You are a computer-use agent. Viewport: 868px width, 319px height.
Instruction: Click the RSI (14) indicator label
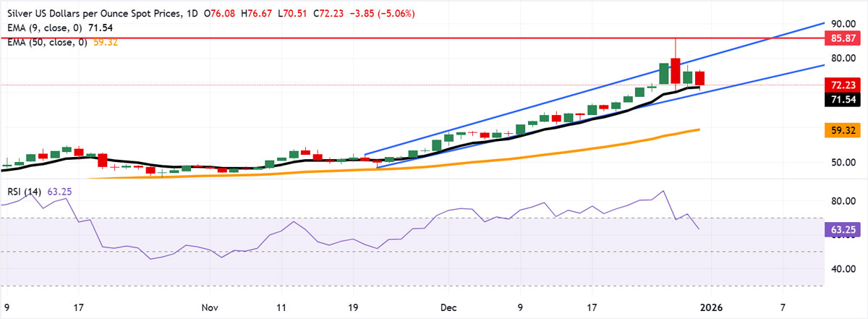click(22, 192)
